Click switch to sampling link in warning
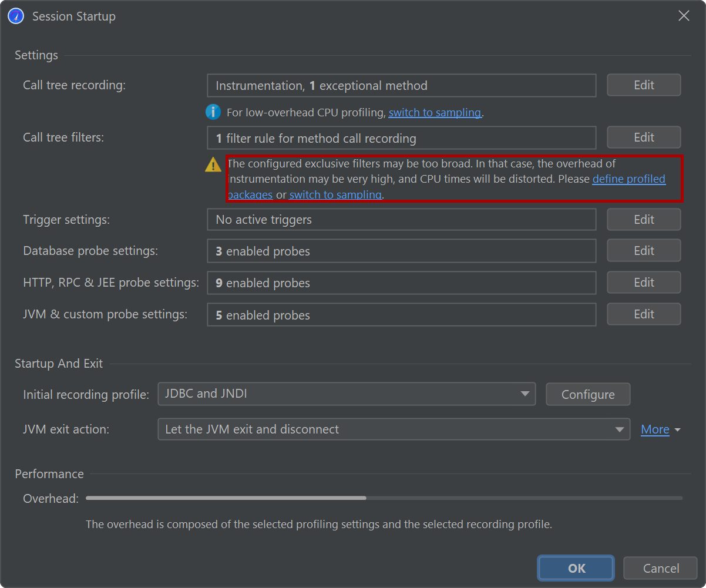This screenshot has height=588, width=706. [335, 194]
